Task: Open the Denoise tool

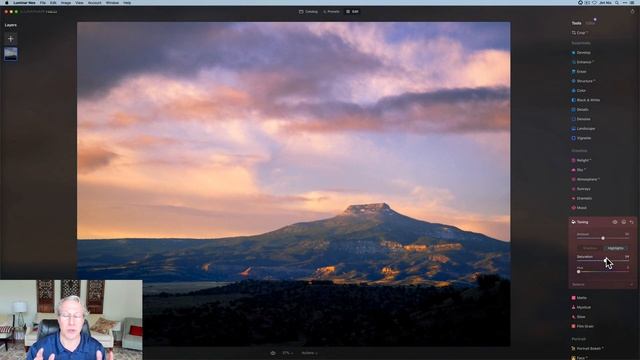Action: [x=581, y=119]
